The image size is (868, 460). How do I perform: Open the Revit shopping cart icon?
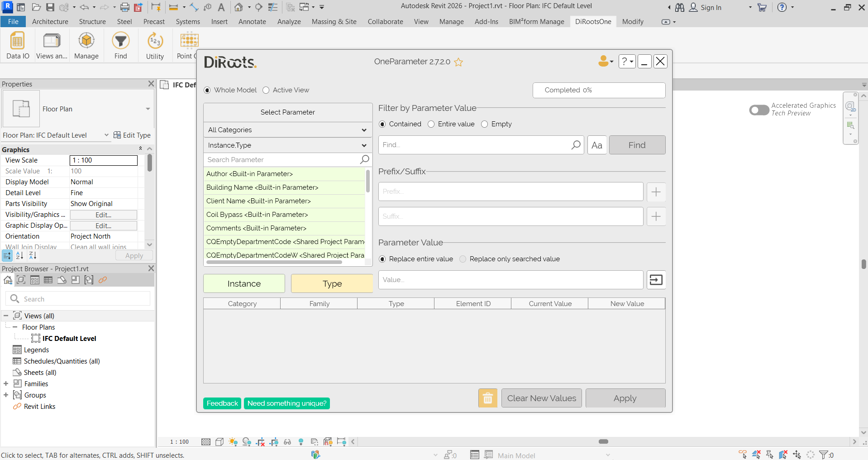(x=762, y=7)
